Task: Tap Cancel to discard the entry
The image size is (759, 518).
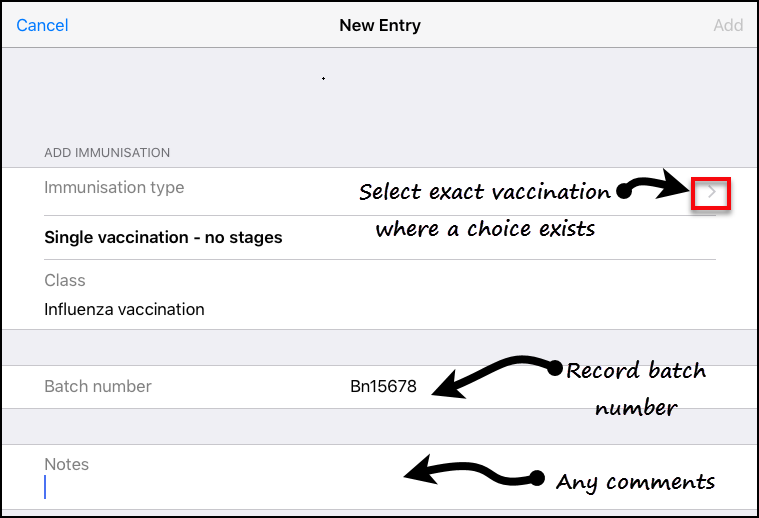Action: coord(43,25)
